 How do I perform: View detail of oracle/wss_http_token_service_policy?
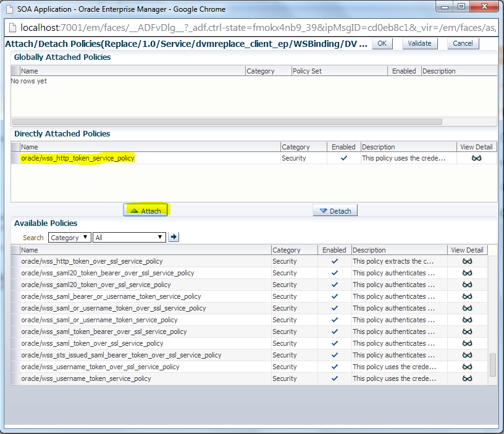pos(476,158)
